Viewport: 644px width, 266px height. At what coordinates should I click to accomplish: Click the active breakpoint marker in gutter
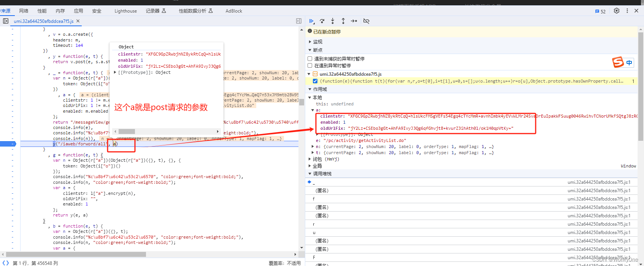[x=8, y=144]
